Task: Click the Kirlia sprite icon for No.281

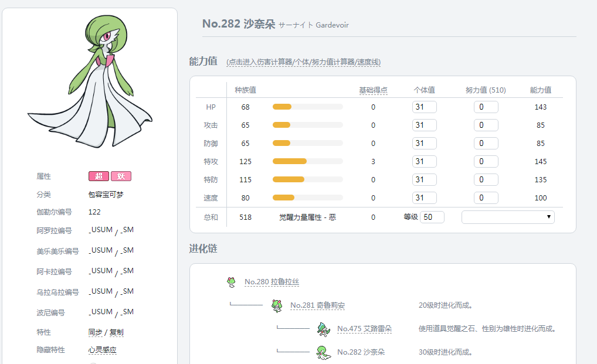Action: tap(277, 305)
